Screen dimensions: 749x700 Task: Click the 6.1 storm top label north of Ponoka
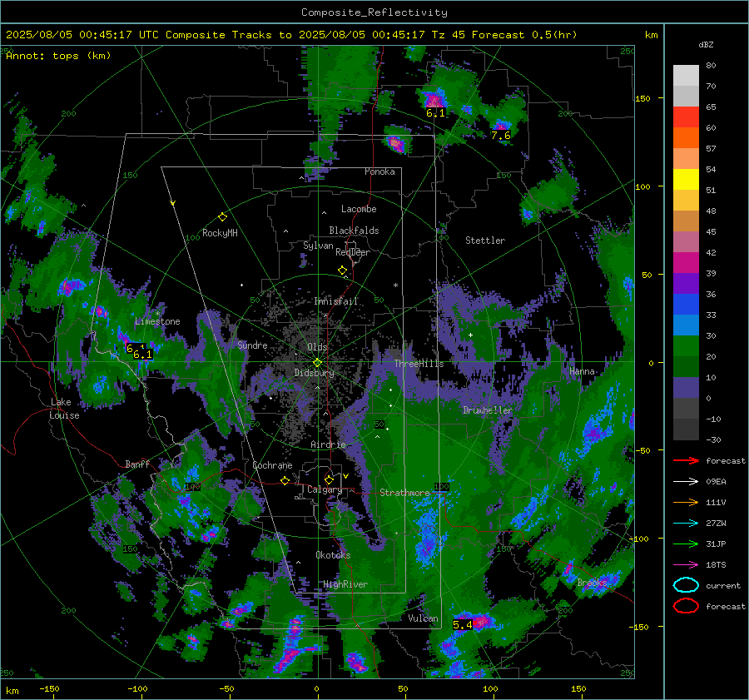point(435,112)
